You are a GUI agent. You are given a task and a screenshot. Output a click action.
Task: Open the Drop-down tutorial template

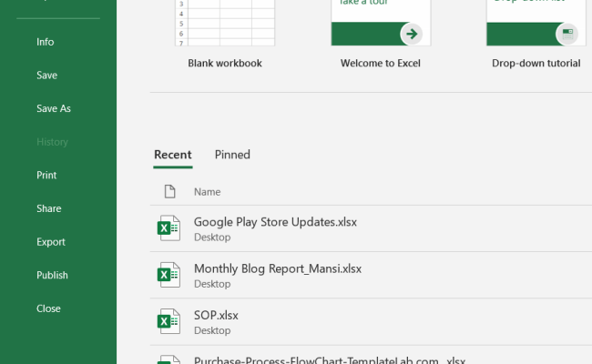[x=536, y=23]
